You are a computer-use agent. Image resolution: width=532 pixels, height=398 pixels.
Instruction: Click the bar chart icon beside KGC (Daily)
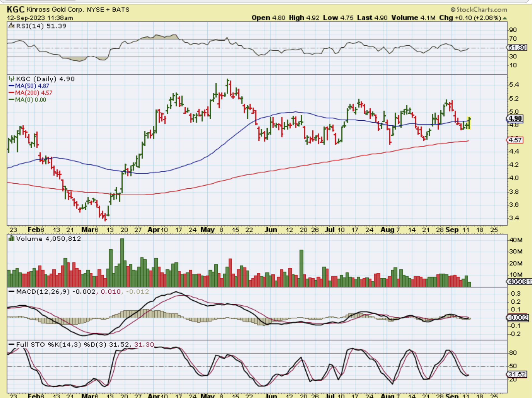point(11,79)
